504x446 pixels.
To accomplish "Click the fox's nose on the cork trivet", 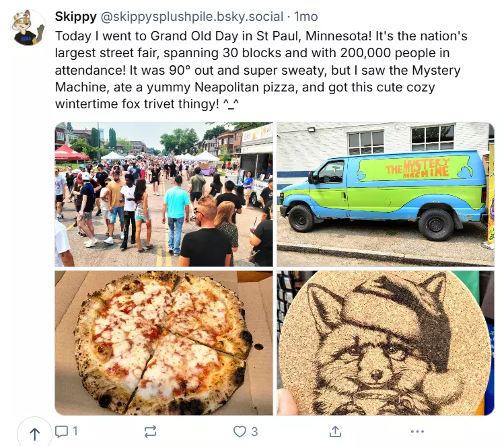I will 376,375.
